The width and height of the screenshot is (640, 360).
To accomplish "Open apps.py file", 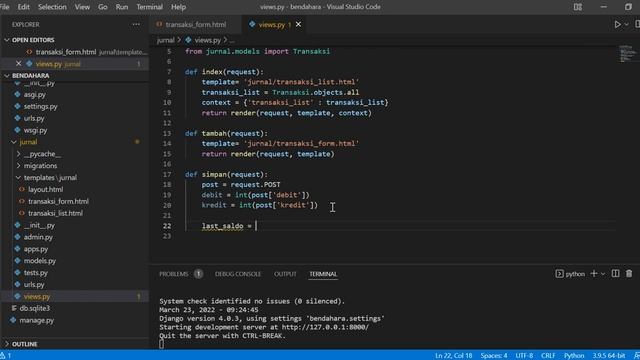I will pos(36,249).
